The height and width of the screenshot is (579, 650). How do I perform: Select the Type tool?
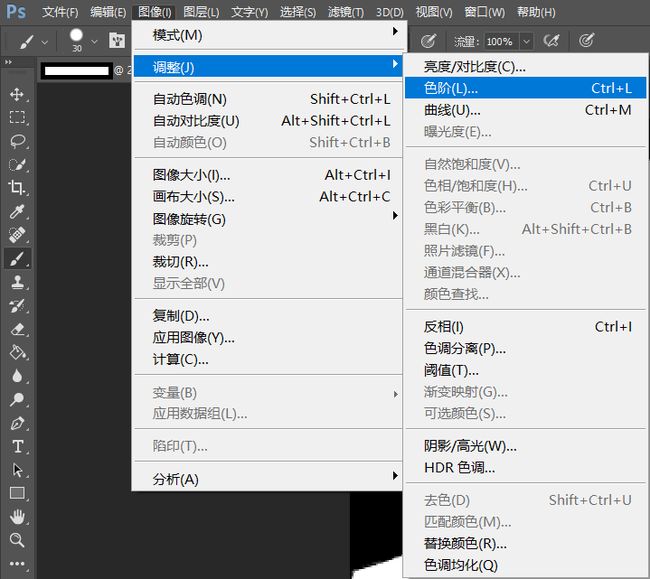(x=17, y=446)
